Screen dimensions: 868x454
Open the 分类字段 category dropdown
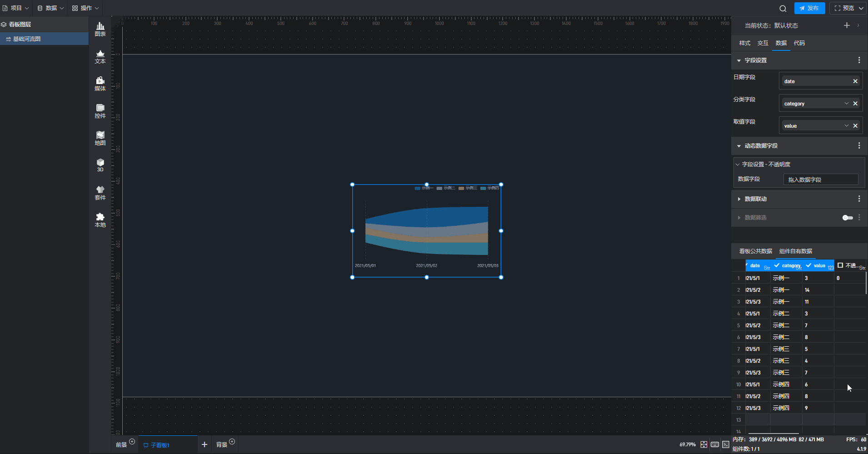pos(846,104)
